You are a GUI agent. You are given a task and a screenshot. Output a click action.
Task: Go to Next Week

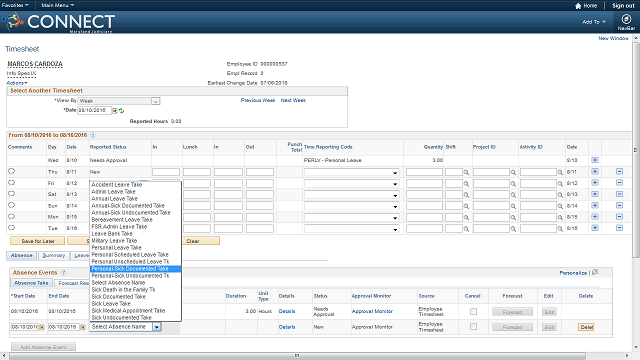point(293,100)
